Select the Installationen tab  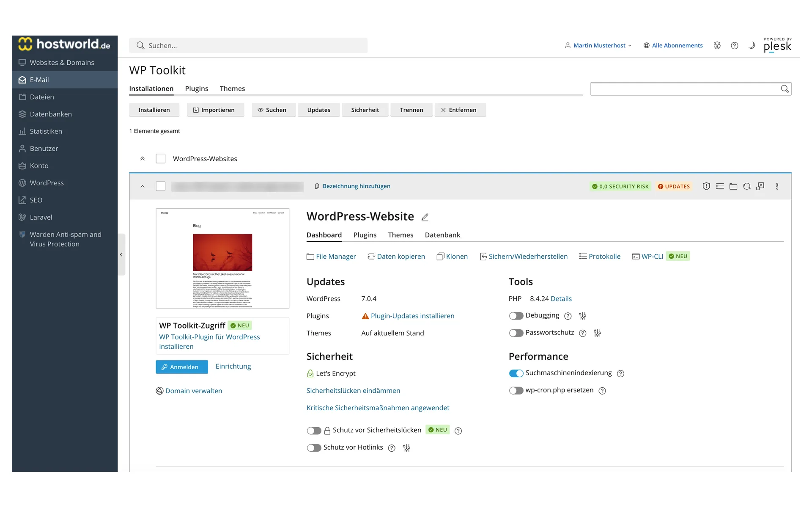click(151, 88)
